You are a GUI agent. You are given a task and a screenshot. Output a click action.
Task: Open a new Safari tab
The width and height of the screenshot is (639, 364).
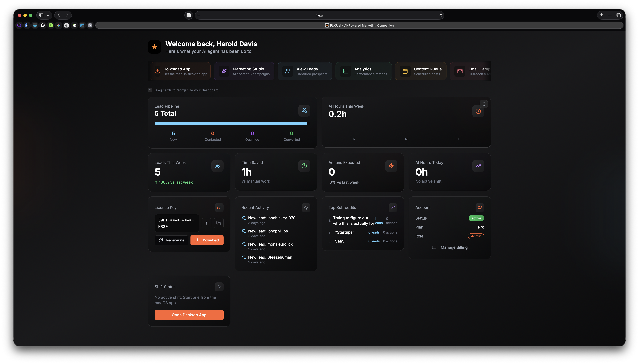click(609, 15)
